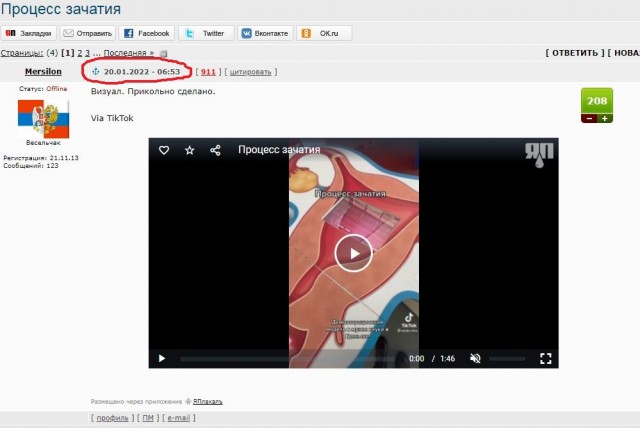The width and height of the screenshot is (640, 428).
Task: Click the small play button in control bar
Action: 162,358
